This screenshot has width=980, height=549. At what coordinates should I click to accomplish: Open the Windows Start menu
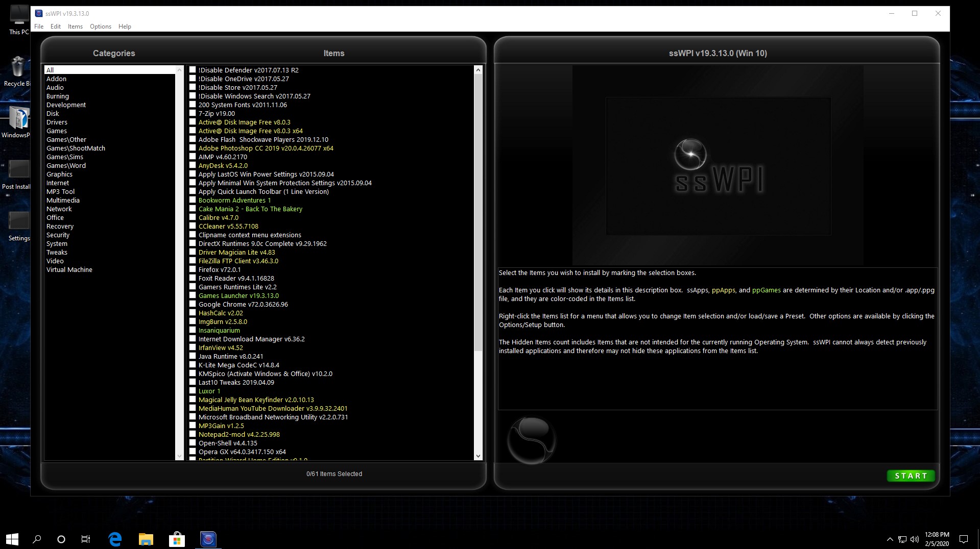pos(12,539)
